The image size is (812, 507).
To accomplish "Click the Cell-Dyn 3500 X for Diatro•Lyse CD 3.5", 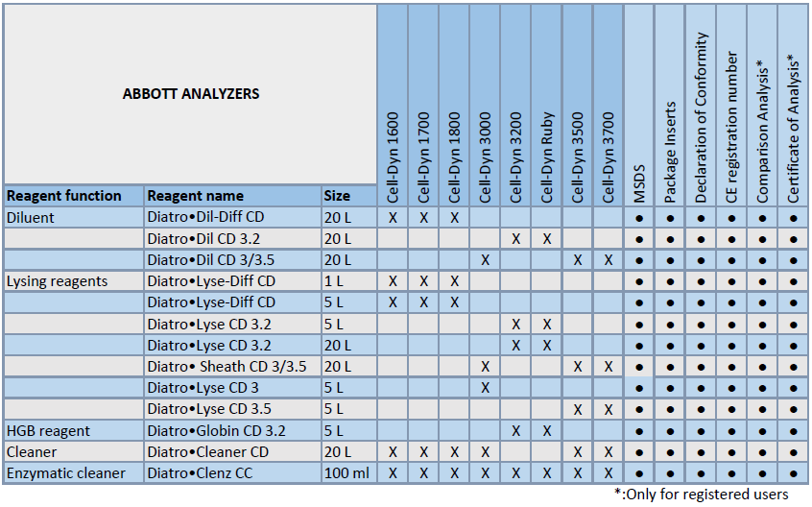I will [578, 410].
